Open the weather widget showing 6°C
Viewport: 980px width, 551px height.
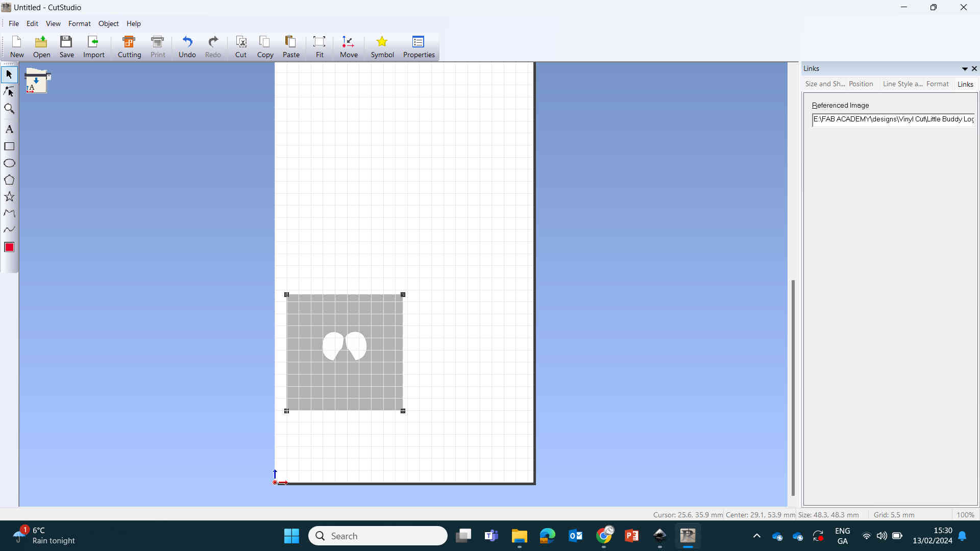point(45,536)
